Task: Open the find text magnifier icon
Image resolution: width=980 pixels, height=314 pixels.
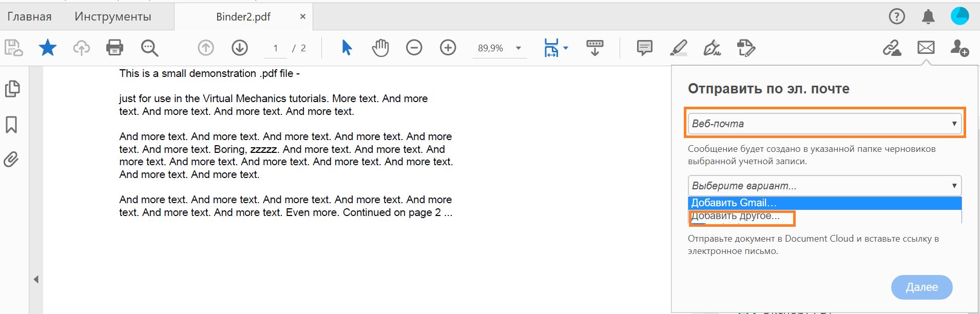Action: pyautogui.click(x=149, y=48)
